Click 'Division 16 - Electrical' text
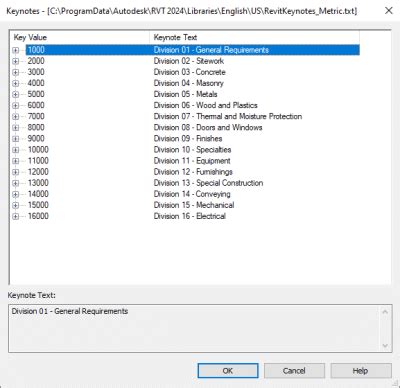The height and width of the screenshot is (388, 400). pos(189,216)
